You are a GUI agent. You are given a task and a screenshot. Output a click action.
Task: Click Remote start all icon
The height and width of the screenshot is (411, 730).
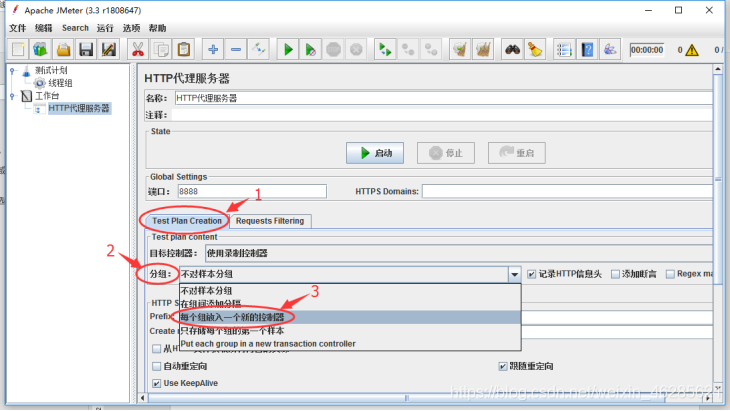pos(385,49)
